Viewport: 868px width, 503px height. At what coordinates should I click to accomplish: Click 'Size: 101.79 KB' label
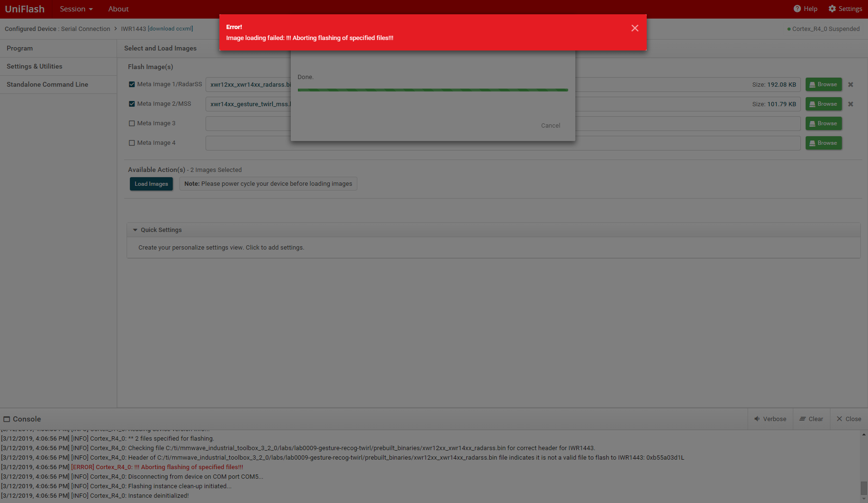click(774, 104)
